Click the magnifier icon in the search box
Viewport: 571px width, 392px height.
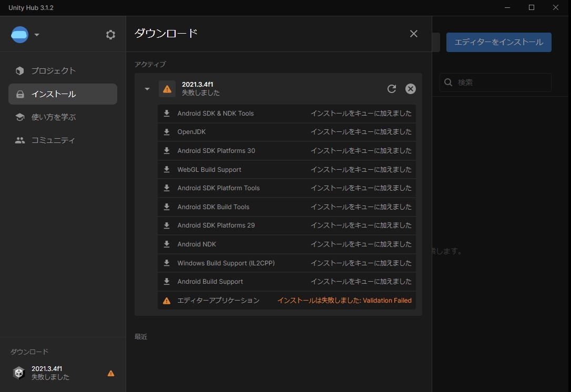pos(447,82)
